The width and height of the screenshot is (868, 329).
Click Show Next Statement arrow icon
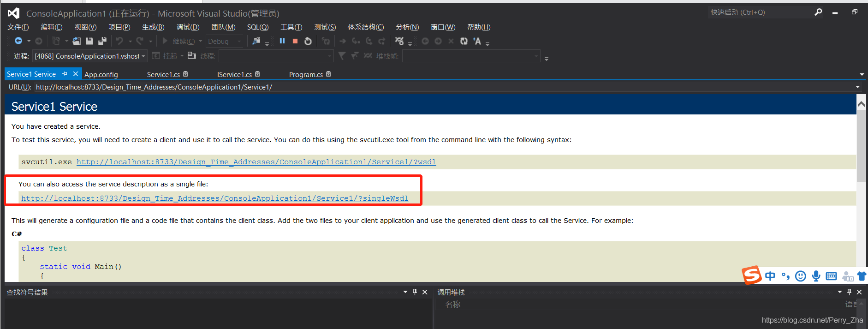click(x=343, y=41)
